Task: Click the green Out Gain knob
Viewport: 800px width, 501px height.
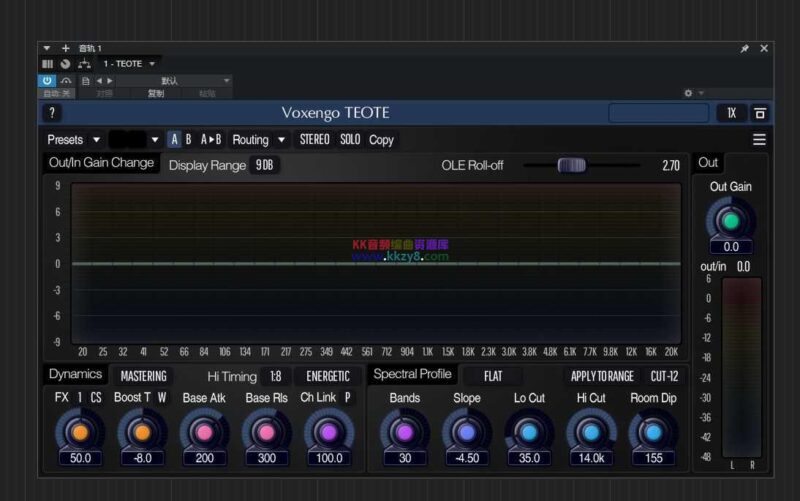Action: pos(731,221)
